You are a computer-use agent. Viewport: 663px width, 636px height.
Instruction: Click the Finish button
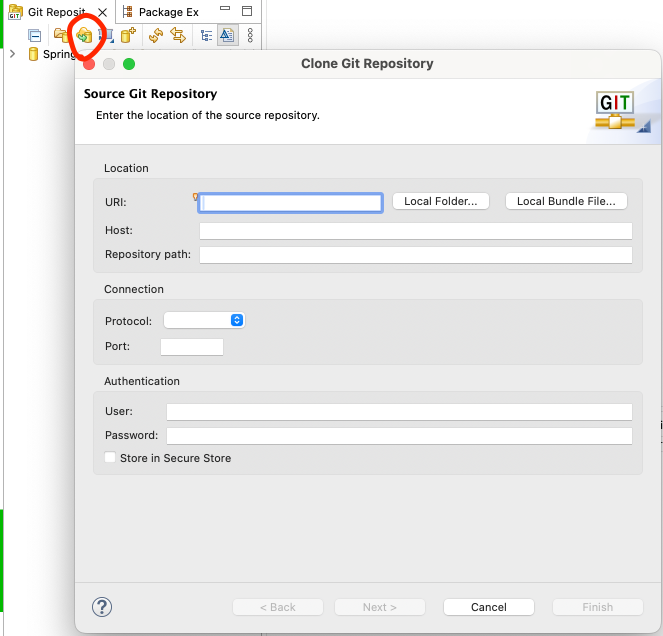[597, 607]
